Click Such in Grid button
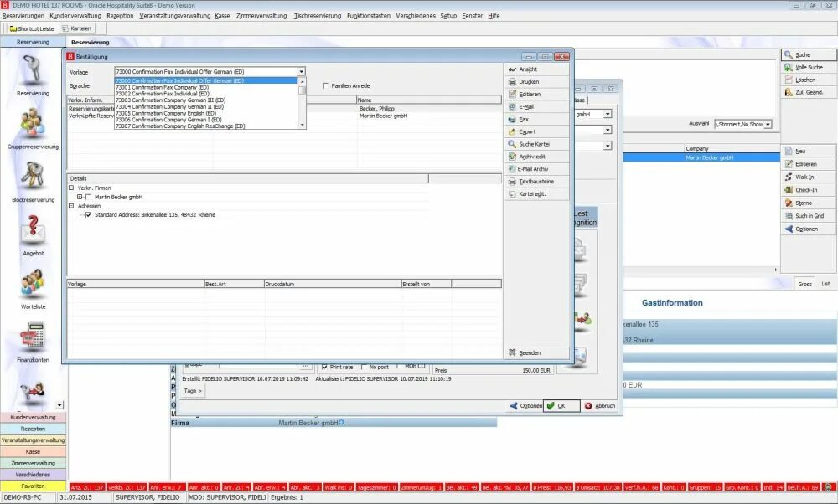This screenshot has width=838, height=504. pos(809,216)
